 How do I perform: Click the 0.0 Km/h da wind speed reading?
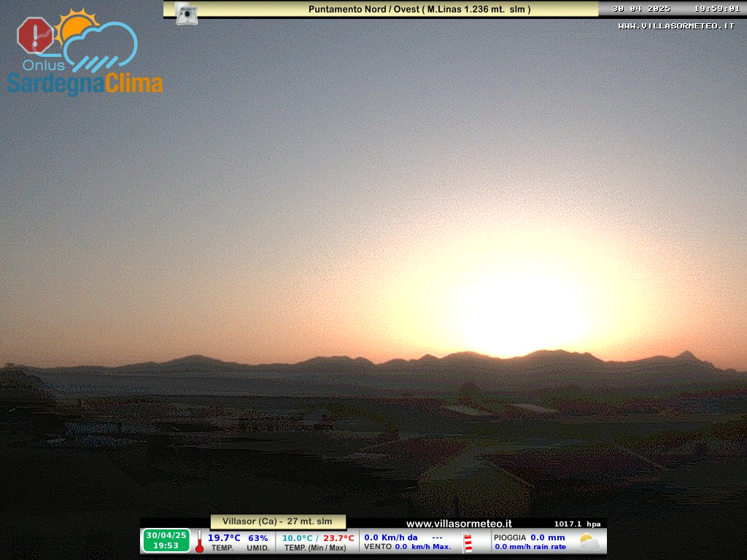[391, 537]
